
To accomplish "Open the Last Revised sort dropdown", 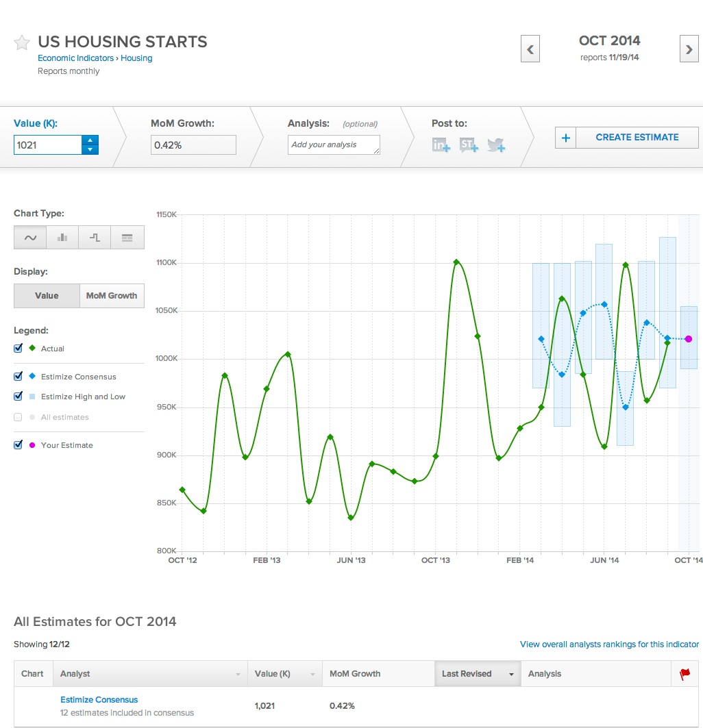I will 511,673.
